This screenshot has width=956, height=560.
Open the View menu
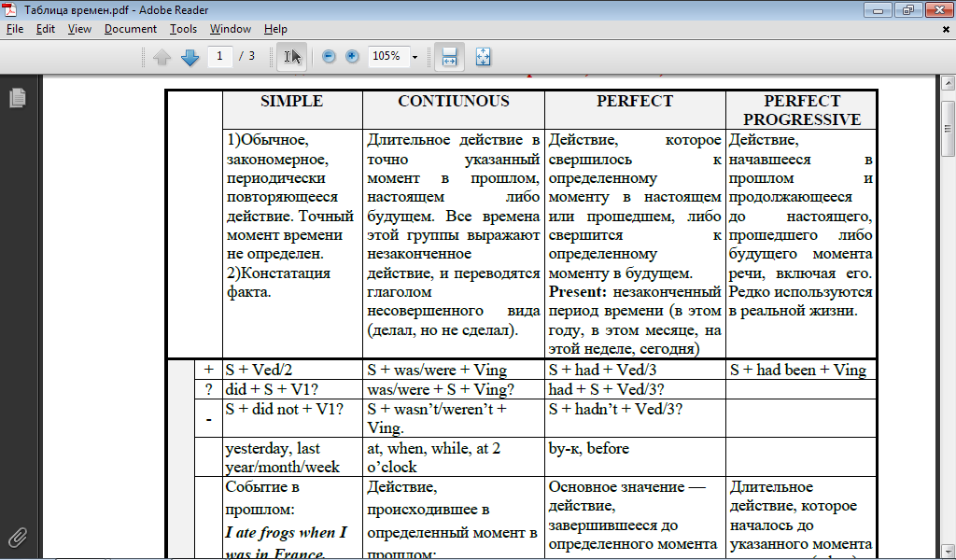pos(79,29)
